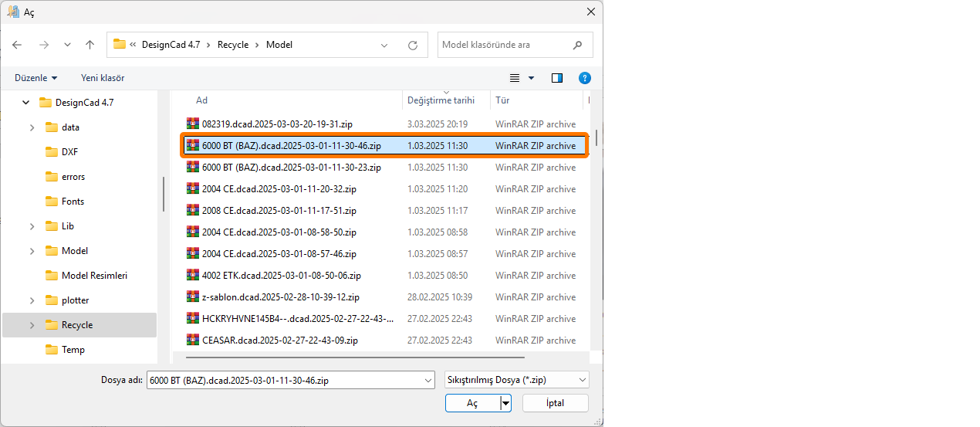Click the search magnifier icon
980x427 pixels.
point(577,45)
